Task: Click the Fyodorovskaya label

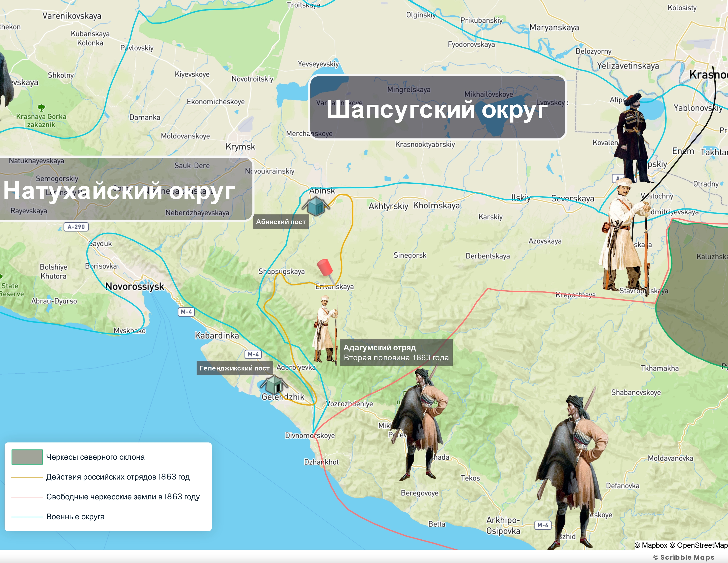Action: click(471, 45)
